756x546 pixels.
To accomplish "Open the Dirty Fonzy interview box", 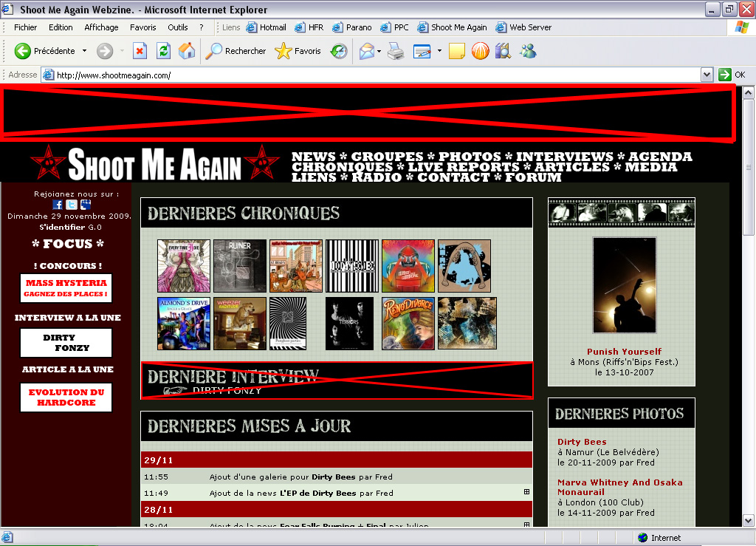I will 66,343.
